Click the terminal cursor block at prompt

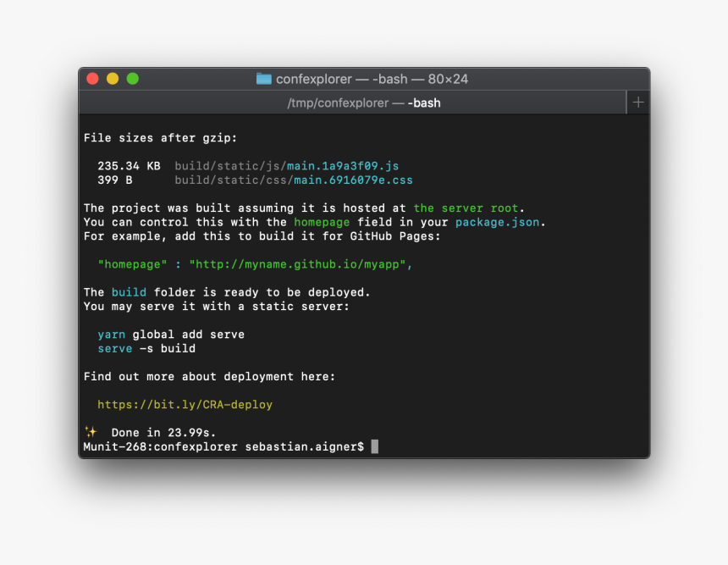pyautogui.click(x=375, y=446)
